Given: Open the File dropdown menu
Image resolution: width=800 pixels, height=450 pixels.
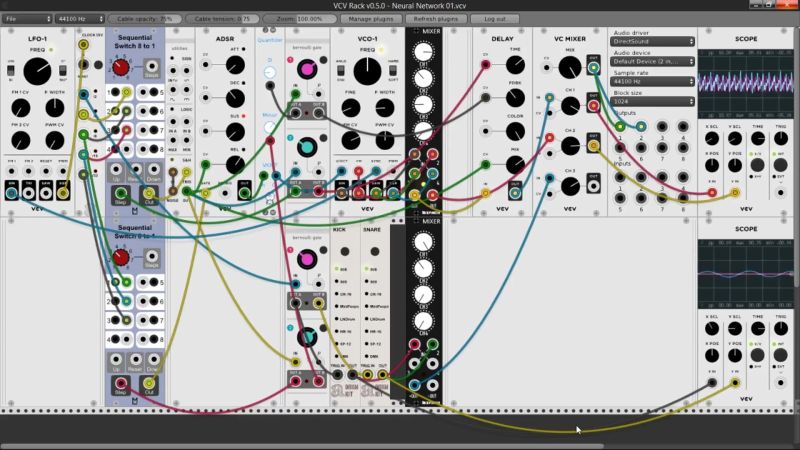Looking at the screenshot, I should click(x=27, y=19).
